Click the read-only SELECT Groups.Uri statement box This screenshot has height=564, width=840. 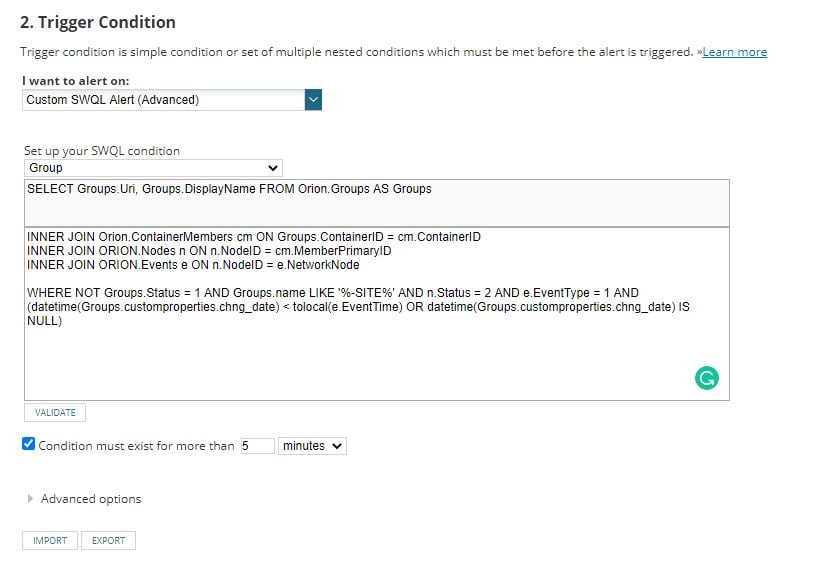tap(376, 203)
